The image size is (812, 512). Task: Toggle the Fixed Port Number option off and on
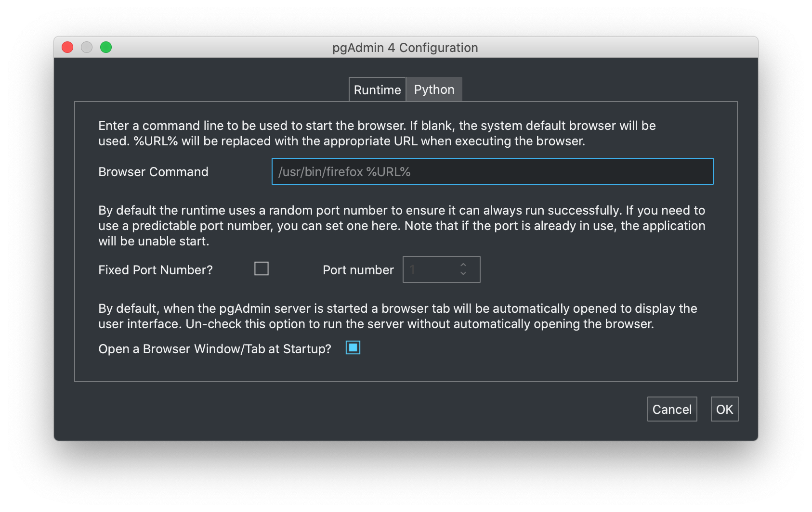pos(261,269)
